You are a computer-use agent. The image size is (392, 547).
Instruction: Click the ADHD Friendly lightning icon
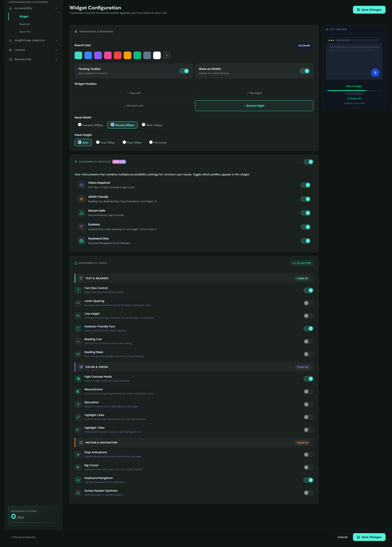tap(81, 199)
